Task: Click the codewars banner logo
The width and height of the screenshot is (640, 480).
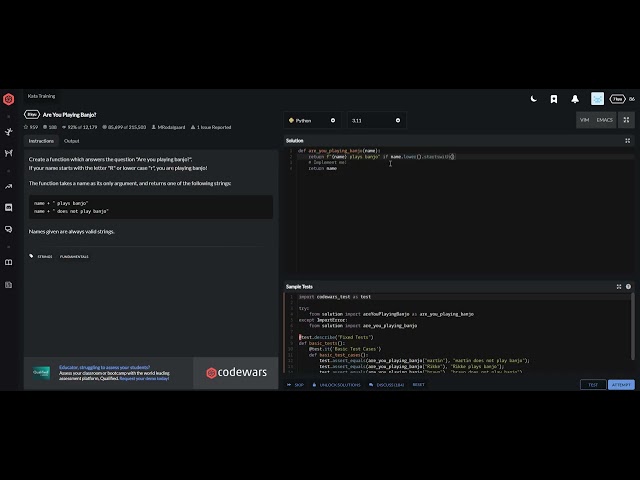Action: tap(236, 373)
